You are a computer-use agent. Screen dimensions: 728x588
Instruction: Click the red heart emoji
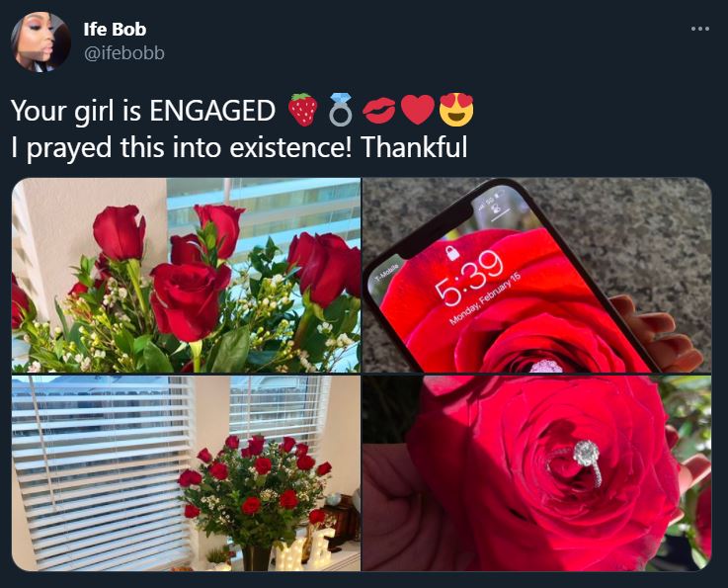418,110
